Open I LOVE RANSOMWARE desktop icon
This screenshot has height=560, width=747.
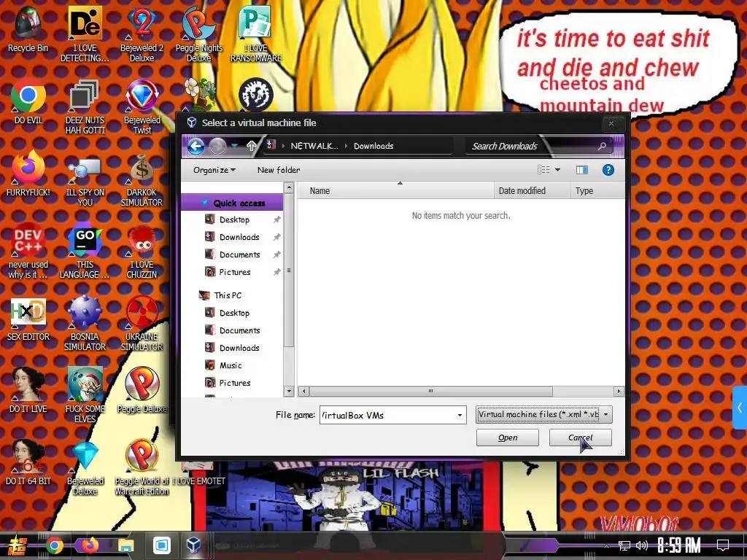[256, 34]
